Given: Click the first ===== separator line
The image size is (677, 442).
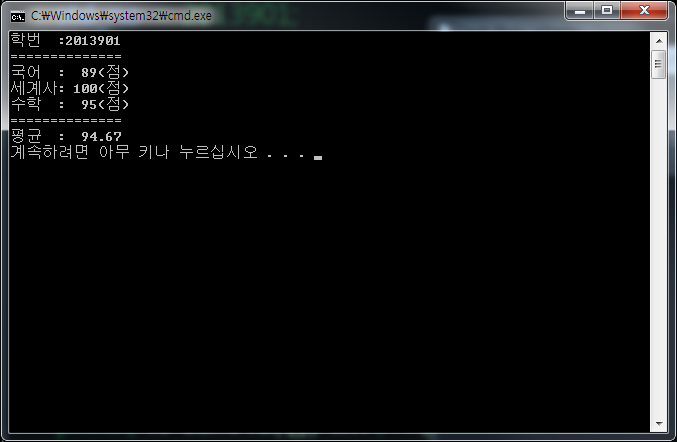Looking at the screenshot, I should (x=66, y=57).
